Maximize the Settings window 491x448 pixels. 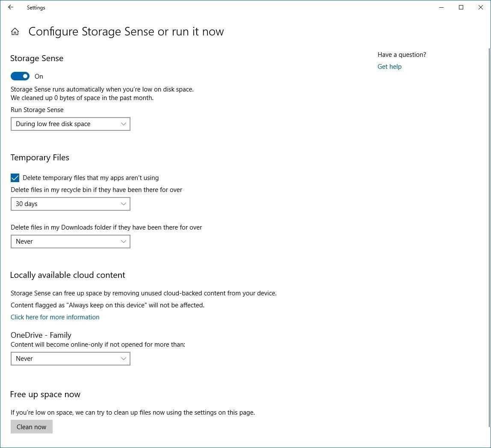(x=461, y=7)
